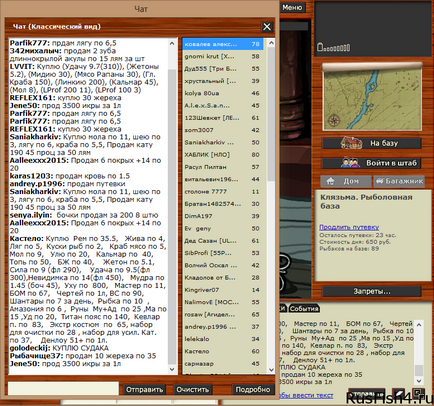
Task: Select player Волчий Оскал in list
Action: [x=223, y=265]
